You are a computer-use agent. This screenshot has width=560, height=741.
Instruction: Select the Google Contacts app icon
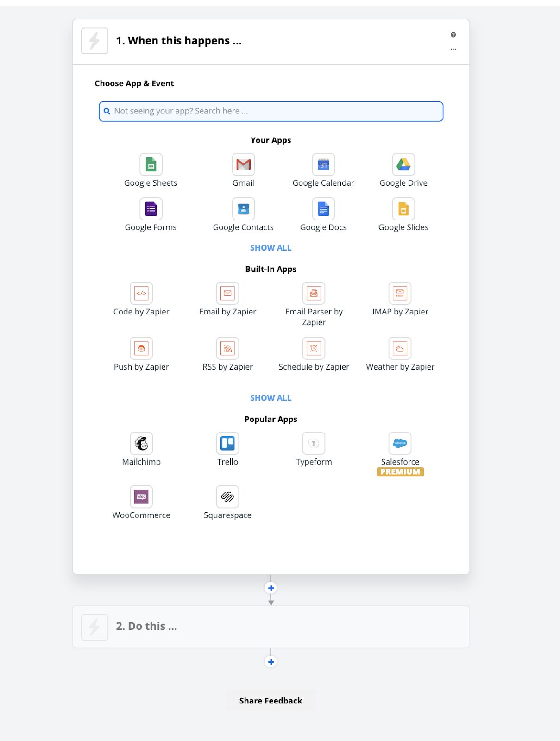[x=243, y=209]
